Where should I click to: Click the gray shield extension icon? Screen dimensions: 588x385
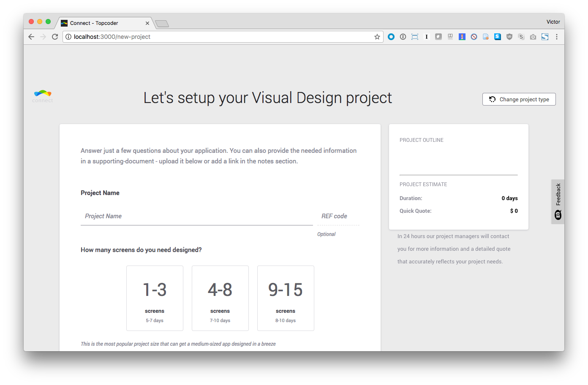coord(438,37)
